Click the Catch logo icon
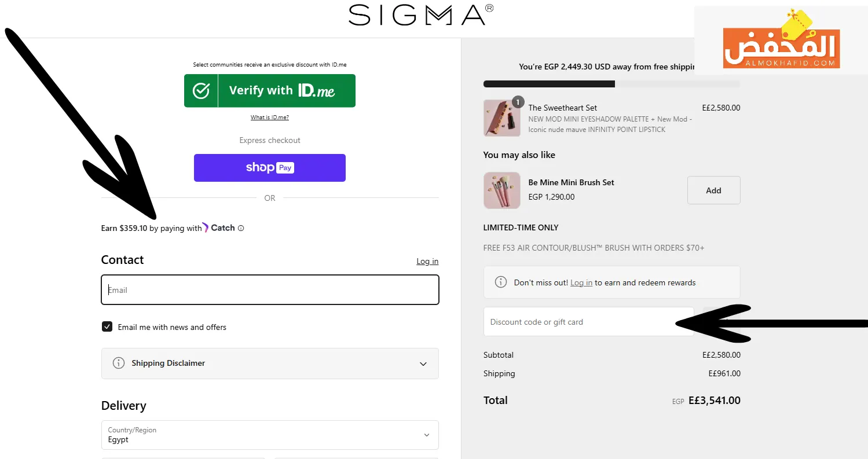 pos(206,228)
